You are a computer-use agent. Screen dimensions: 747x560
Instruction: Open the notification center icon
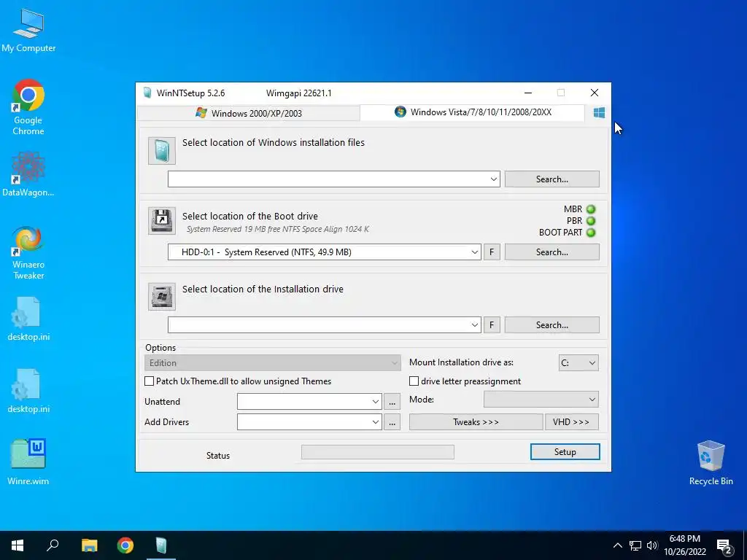[x=724, y=547]
